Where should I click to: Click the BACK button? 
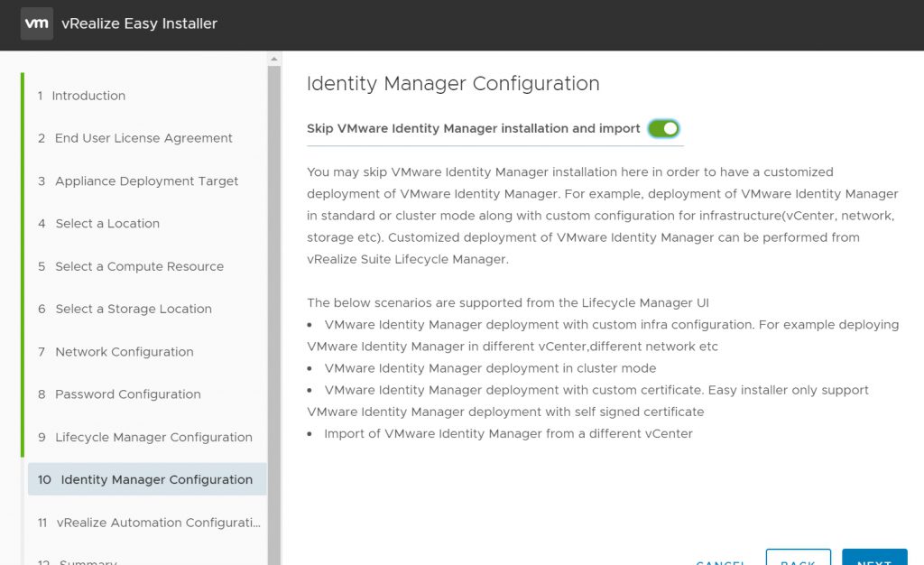pyautogui.click(x=799, y=558)
